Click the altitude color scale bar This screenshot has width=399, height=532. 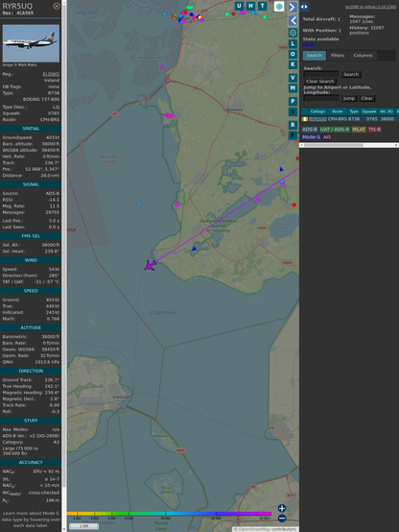point(169,514)
